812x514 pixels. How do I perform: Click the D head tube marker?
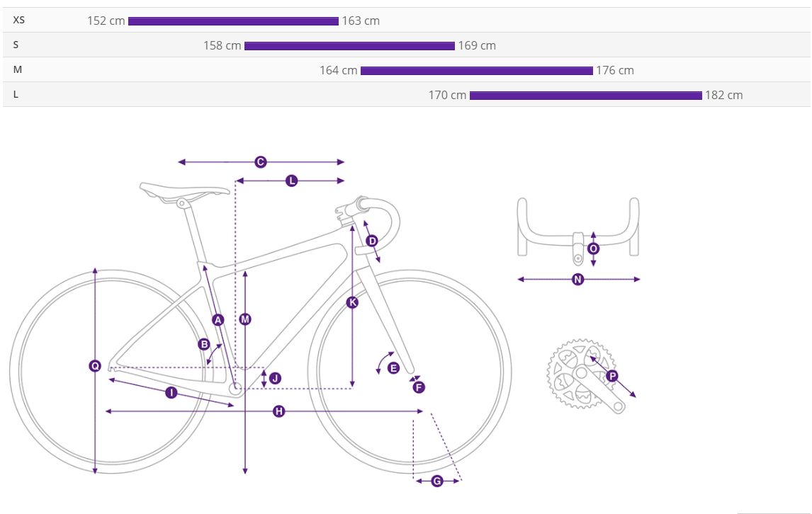372,241
